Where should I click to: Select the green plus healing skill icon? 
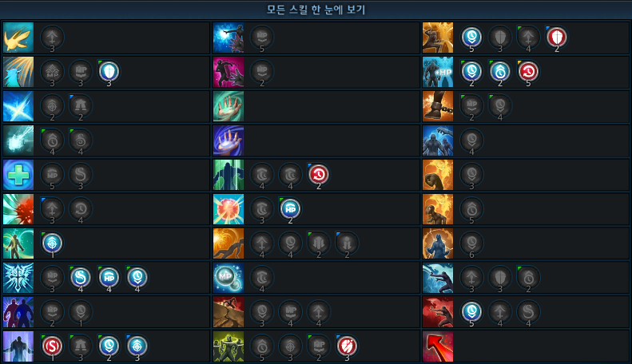pyautogui.click(x=18, y=175)
